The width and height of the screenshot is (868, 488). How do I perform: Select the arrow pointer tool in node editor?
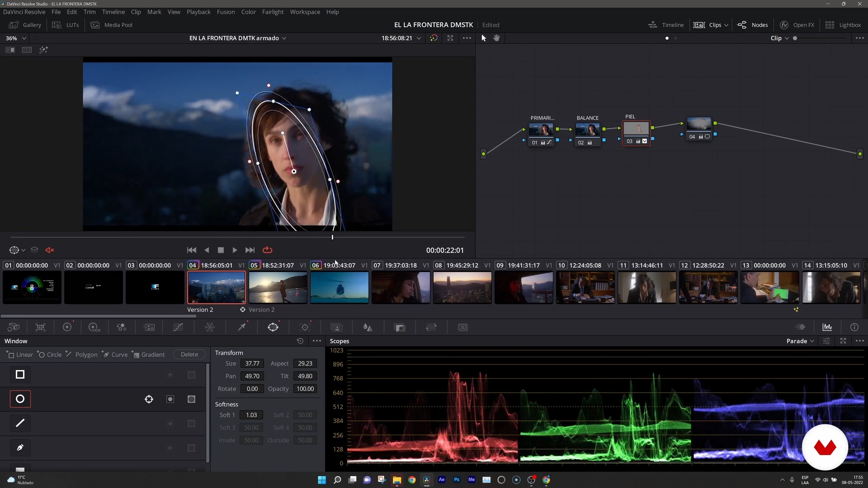point(484,38)
